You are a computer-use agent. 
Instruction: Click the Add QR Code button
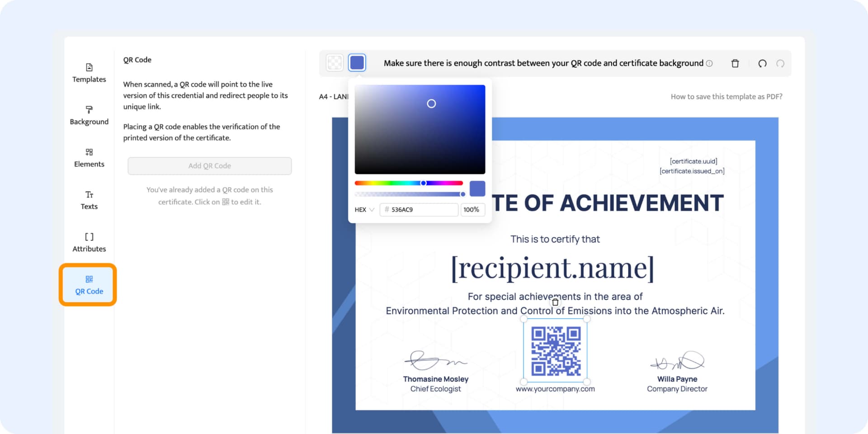pyautogui.click(x=209, y=166)
